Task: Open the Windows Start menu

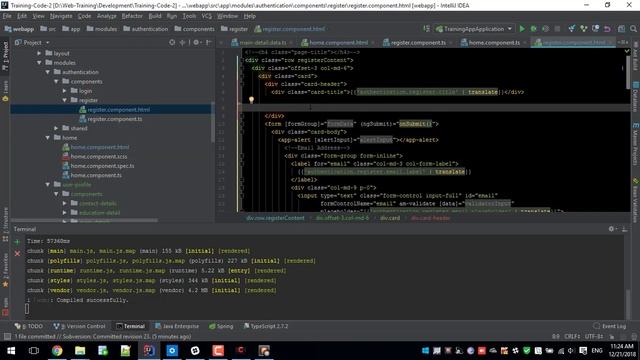Action: point(11,351)
